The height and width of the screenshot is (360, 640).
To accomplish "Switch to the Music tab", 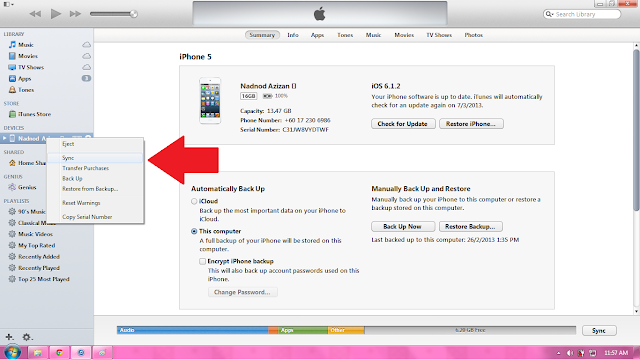I will [x=373, y=35].
